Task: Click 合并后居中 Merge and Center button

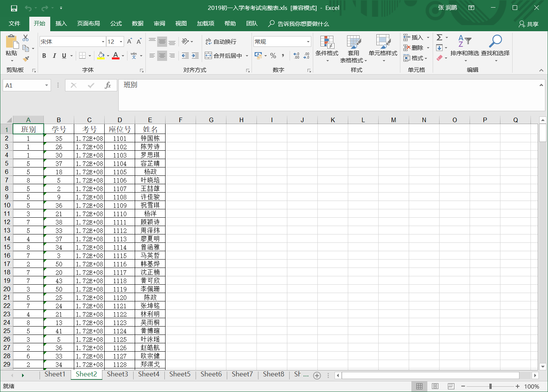Action: coord(224,56)
